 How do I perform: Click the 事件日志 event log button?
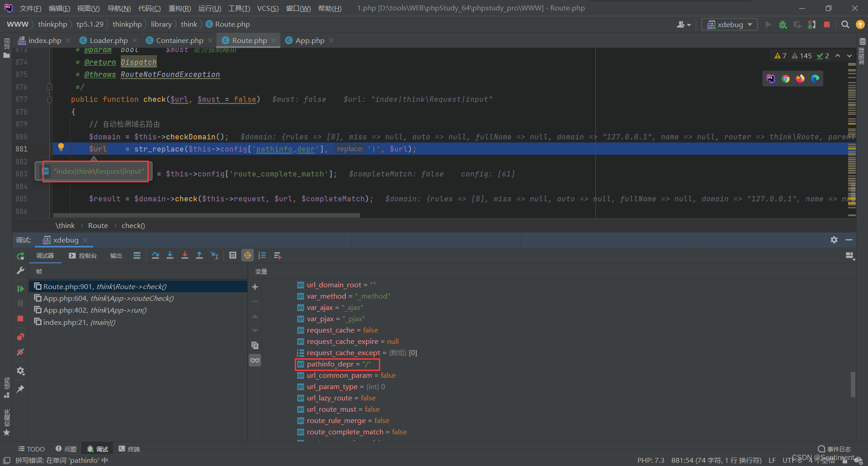(x=835, y=449)
